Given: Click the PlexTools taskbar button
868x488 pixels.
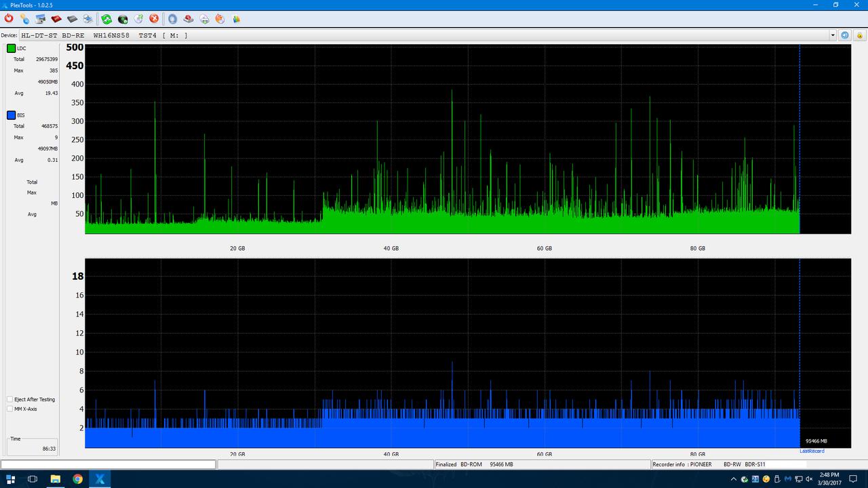Looking at the screenshot, I should point(100,479).
